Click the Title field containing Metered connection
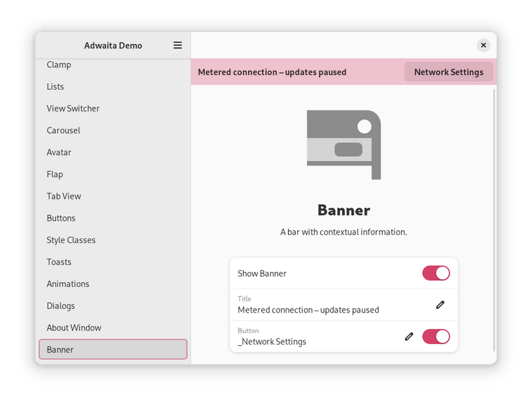The width and height of the screenshot is (532, 403). 344,305
